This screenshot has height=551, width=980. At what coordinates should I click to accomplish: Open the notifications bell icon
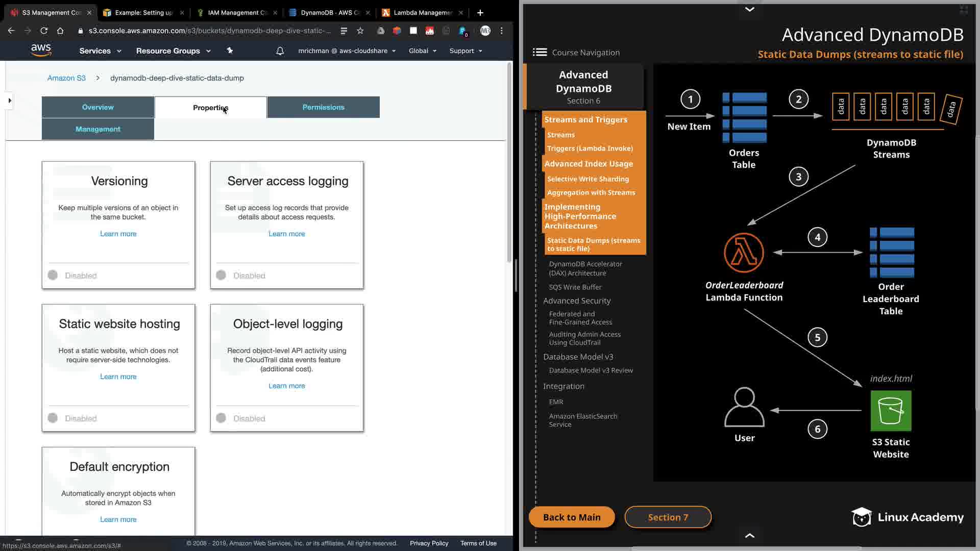[x=280, y=51]
